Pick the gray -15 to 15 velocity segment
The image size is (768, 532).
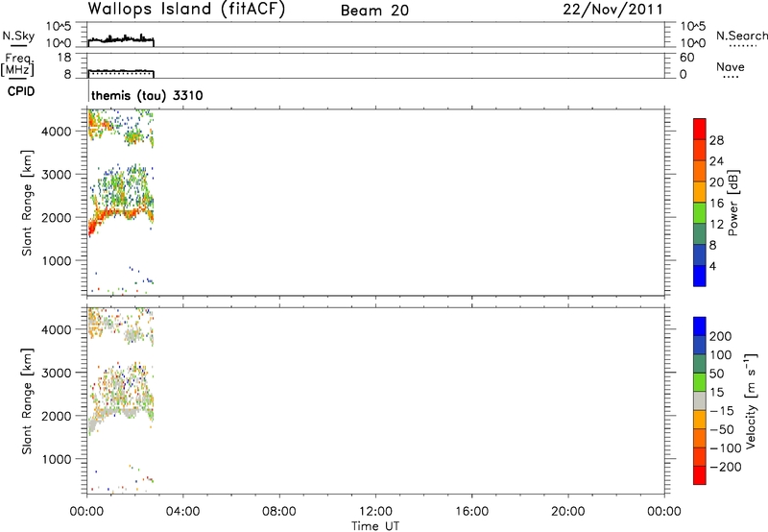point(700,400)
